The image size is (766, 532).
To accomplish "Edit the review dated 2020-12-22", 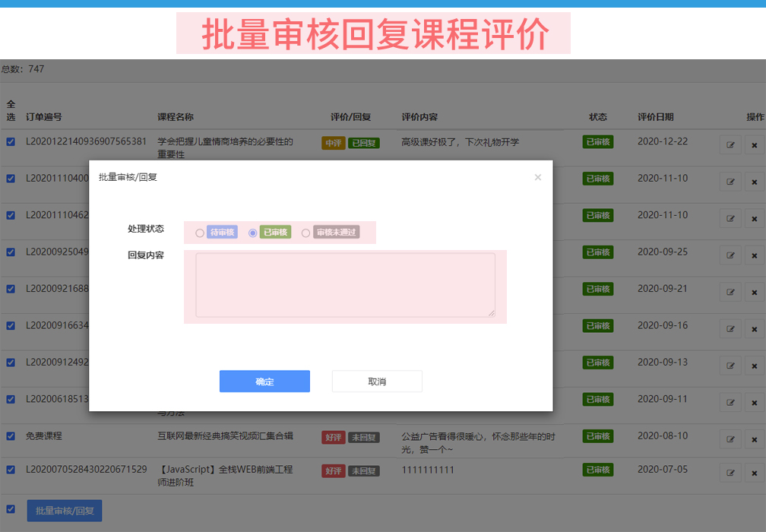I will 730,145.
